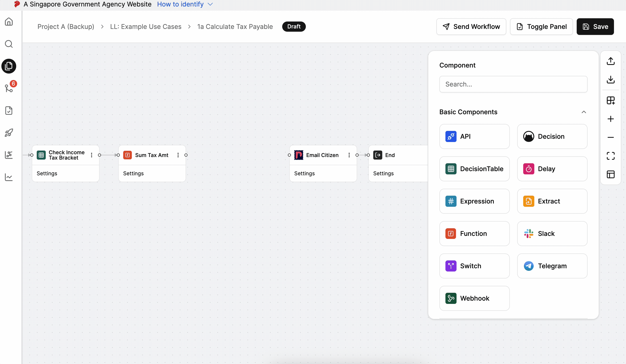Click the download icon in the canvas toolbar
Viewport: 626px width, 364px height.
point(610,79)
